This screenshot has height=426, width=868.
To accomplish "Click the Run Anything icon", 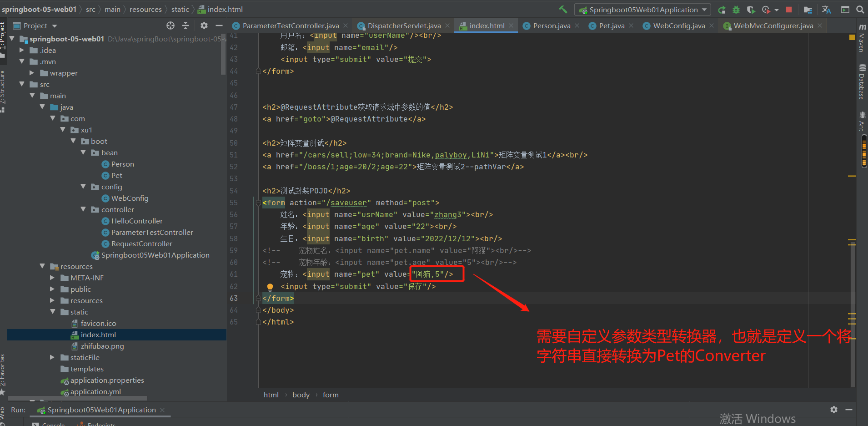I will (845, 10).
